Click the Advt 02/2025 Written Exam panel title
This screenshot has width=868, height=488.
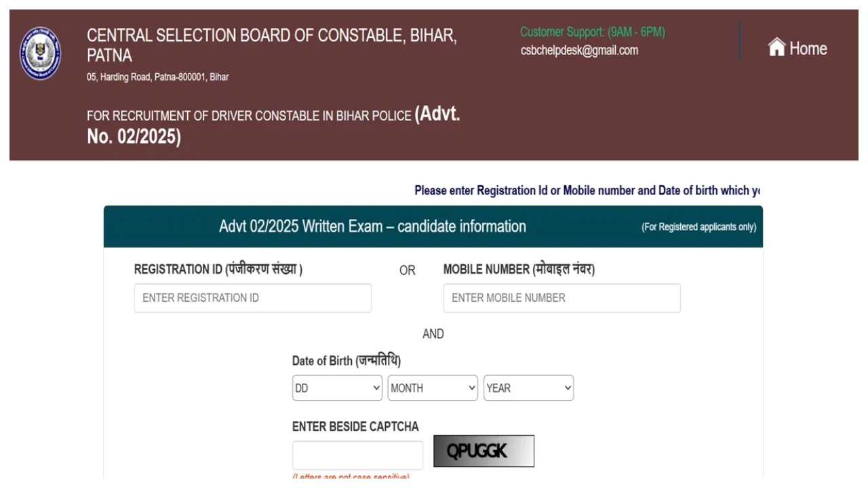[x=372, y=226]
